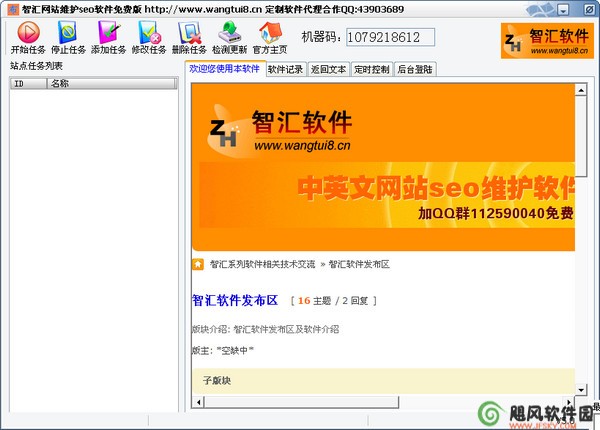
Task: Switch to the 欢迎您使用本软件 tab
Action: coord(225,69)
